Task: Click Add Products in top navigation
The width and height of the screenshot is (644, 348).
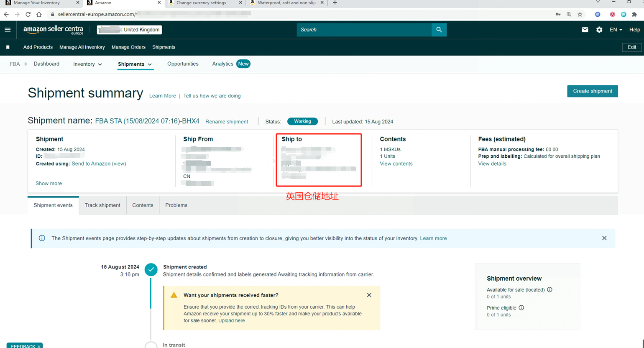Action: (38, 47)
